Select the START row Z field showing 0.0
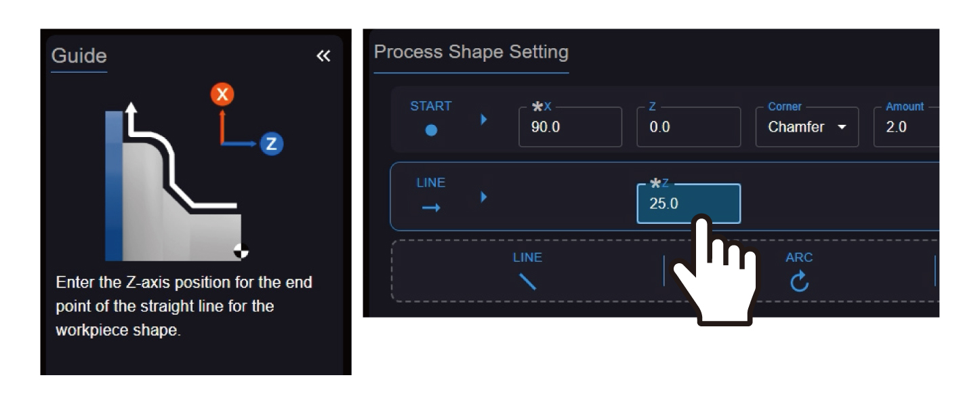 [687, 128]
